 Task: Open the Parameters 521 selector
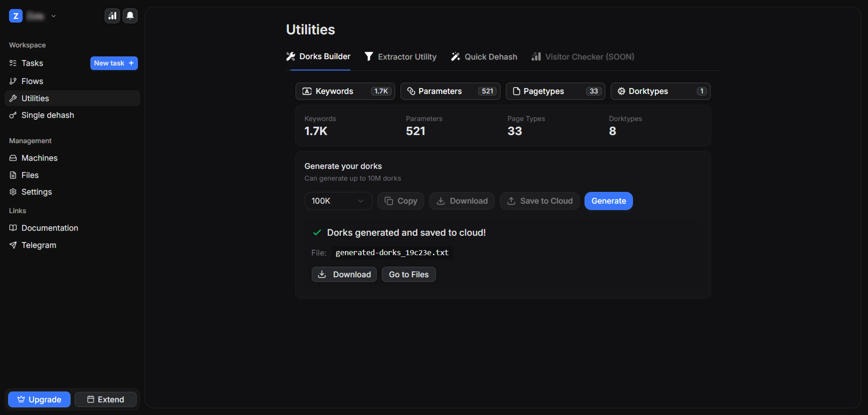[450, 91]
